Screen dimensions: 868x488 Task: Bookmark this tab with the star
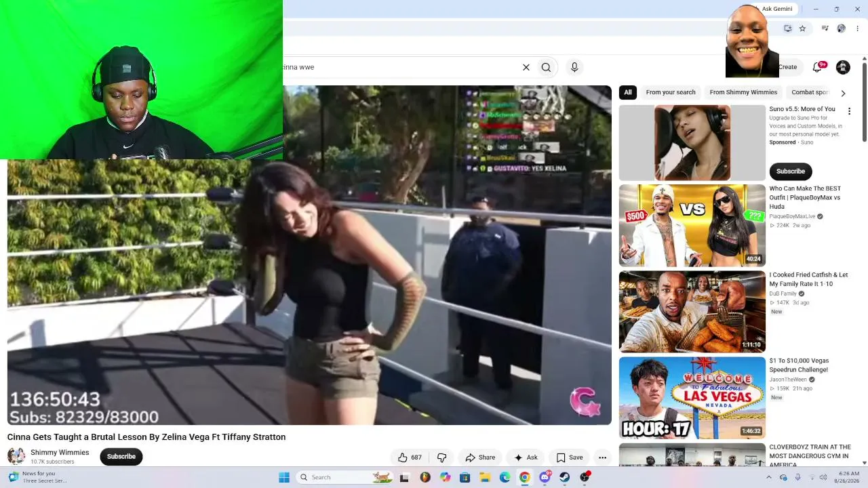tap(802, 28)
